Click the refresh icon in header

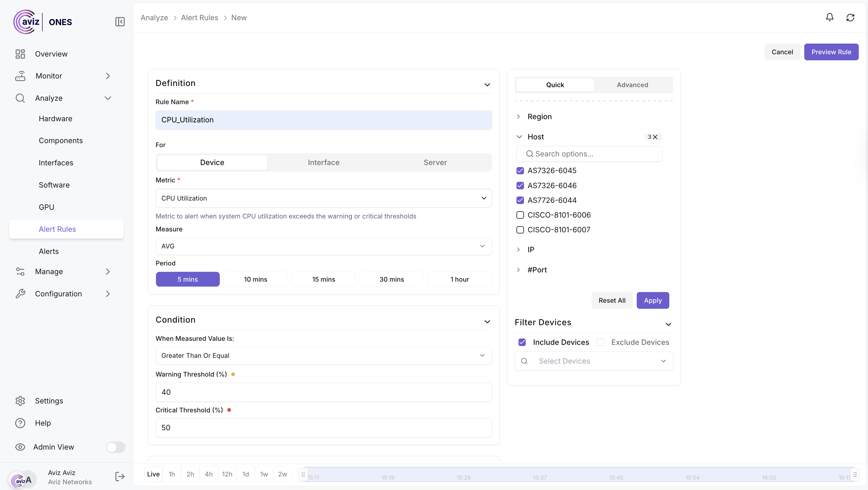pyautogui.click(x=850, y=18)
